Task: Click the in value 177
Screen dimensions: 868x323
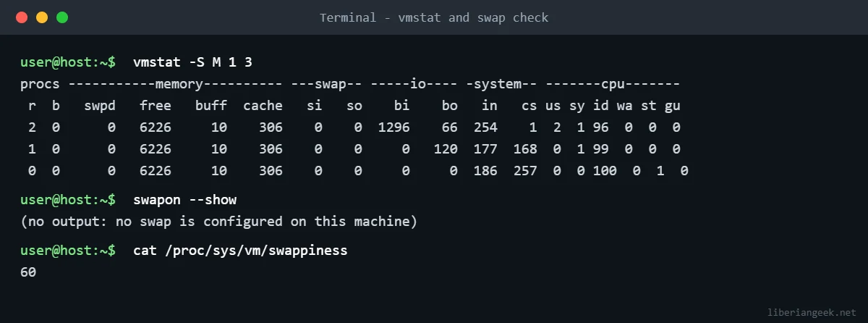Action: pos(485,149)
